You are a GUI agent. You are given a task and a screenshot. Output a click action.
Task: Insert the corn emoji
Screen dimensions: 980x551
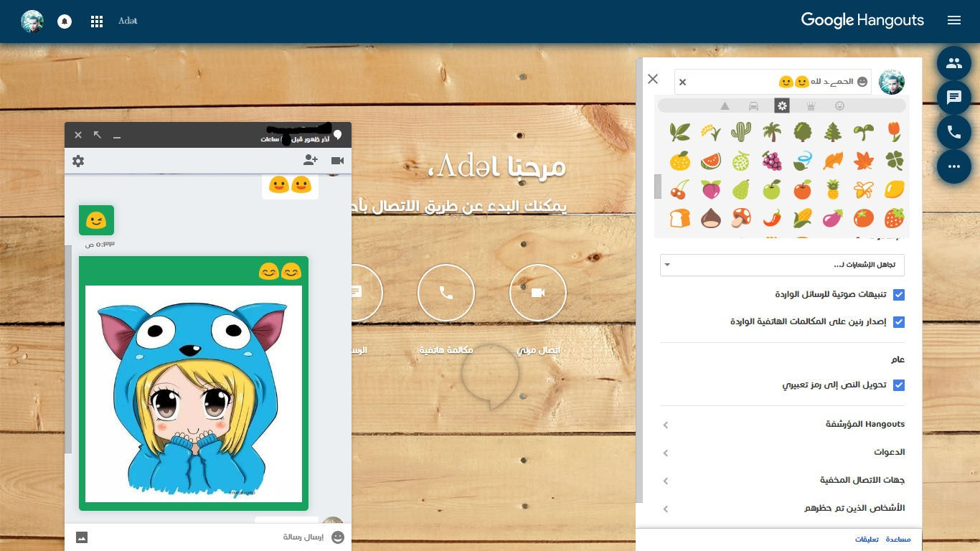coord(802,218)
